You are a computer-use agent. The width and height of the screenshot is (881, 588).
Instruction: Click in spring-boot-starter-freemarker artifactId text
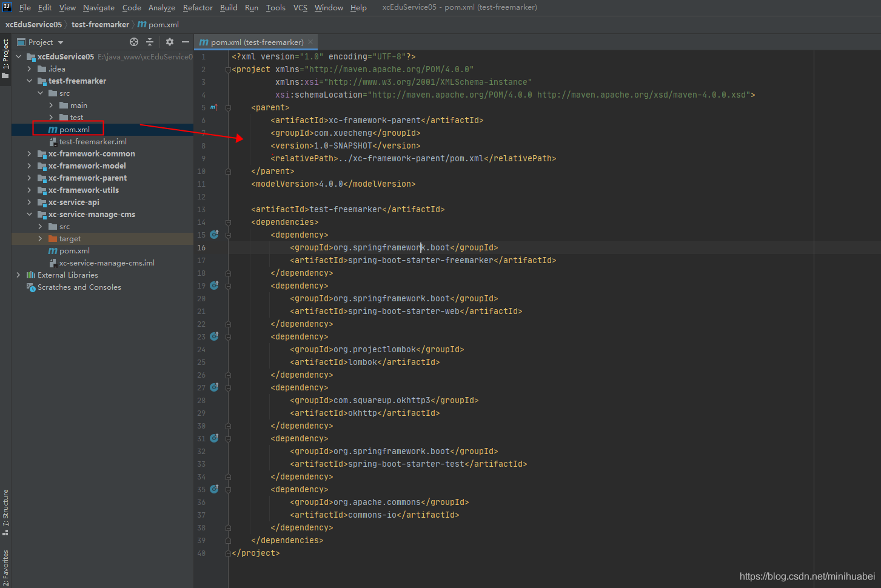pyautogui.click(x=421, y=260)
